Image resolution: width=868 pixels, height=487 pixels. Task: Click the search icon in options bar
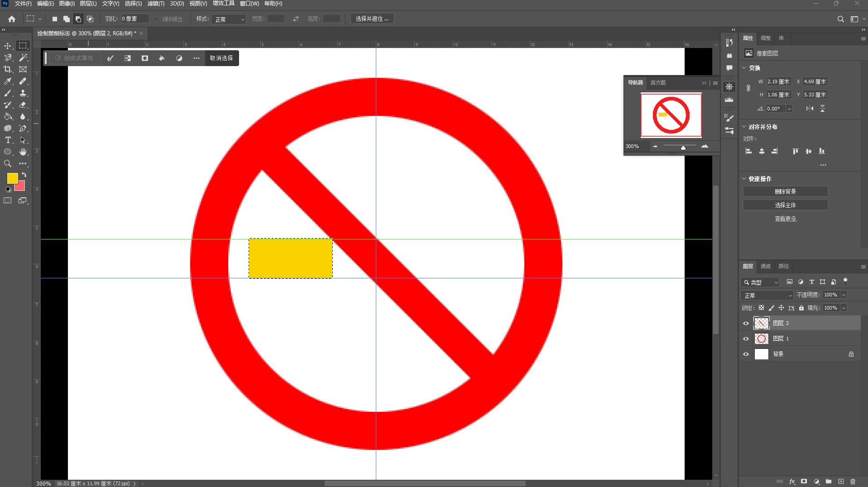click(840, 19)
